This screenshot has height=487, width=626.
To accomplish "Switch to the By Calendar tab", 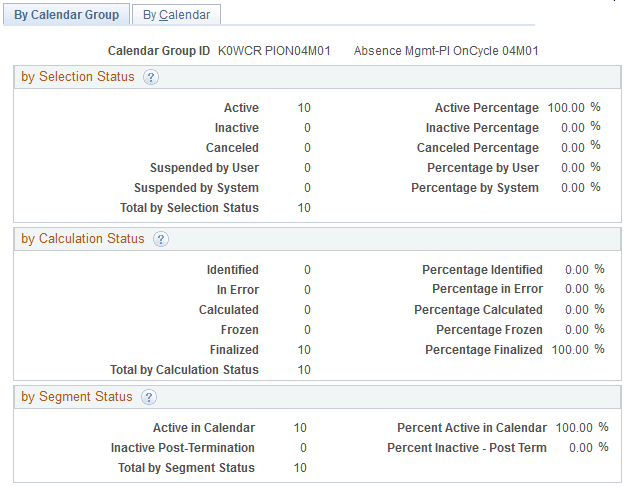I will [x=176, y=15].
